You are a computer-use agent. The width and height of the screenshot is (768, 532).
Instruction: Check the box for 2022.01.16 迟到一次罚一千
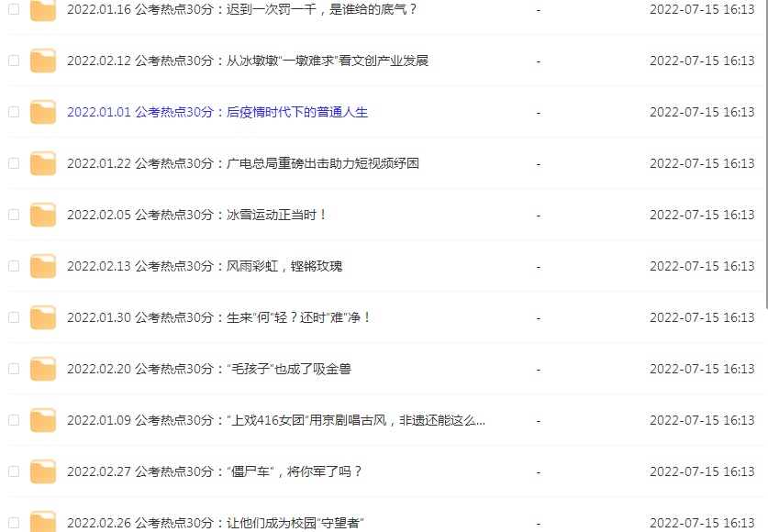pyautogui.click(x=14, y=9)
